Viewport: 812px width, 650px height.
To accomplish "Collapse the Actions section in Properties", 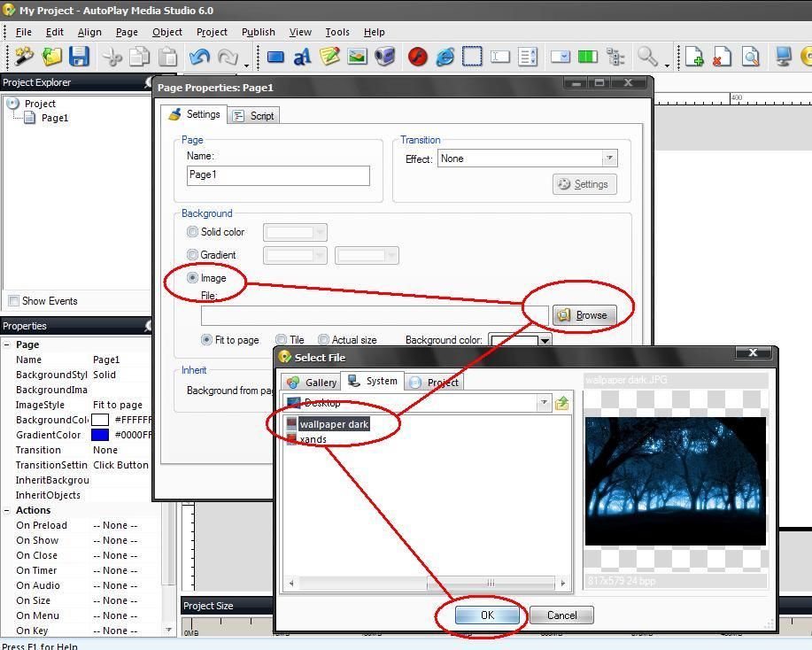I will click(x=7, y=510).
